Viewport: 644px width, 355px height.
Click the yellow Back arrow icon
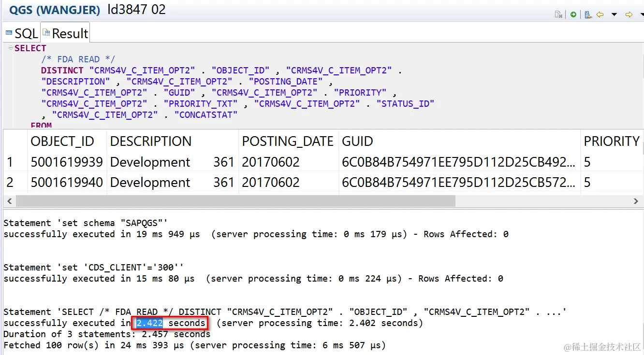pyautogui.click(x=600, y=14)
